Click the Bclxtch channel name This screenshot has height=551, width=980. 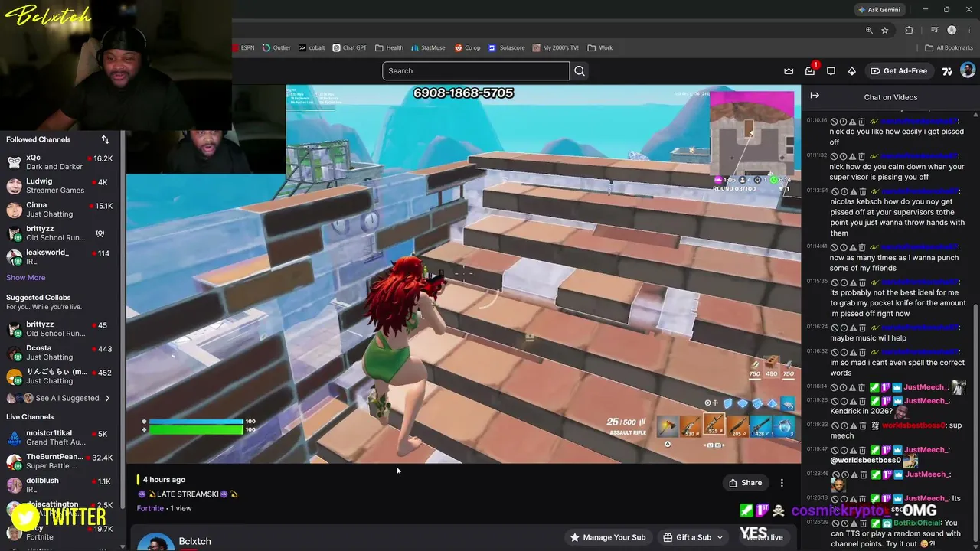pyautogui.click(x=194, y=541)
